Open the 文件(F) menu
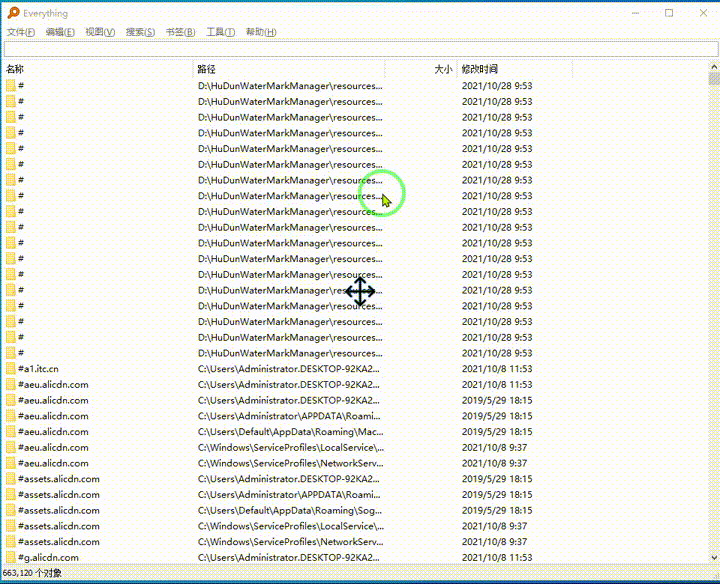This screenshot has width=720, height=584. tap(21, 32)
